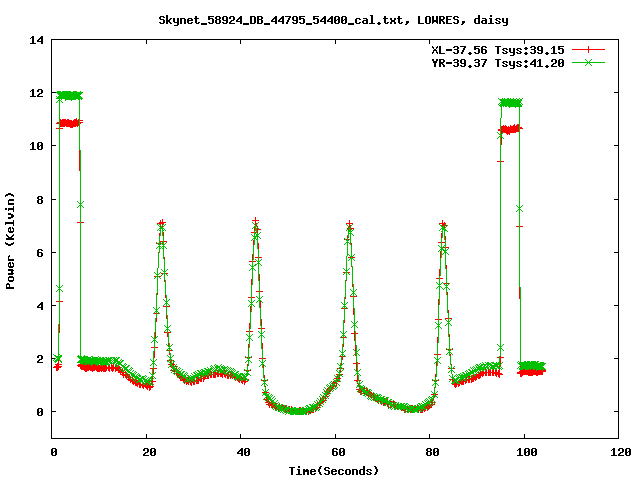Viewport: 640px width, 480px height.
Task: Click y-axis tick label '2'
Action: (x=40, y=359)
